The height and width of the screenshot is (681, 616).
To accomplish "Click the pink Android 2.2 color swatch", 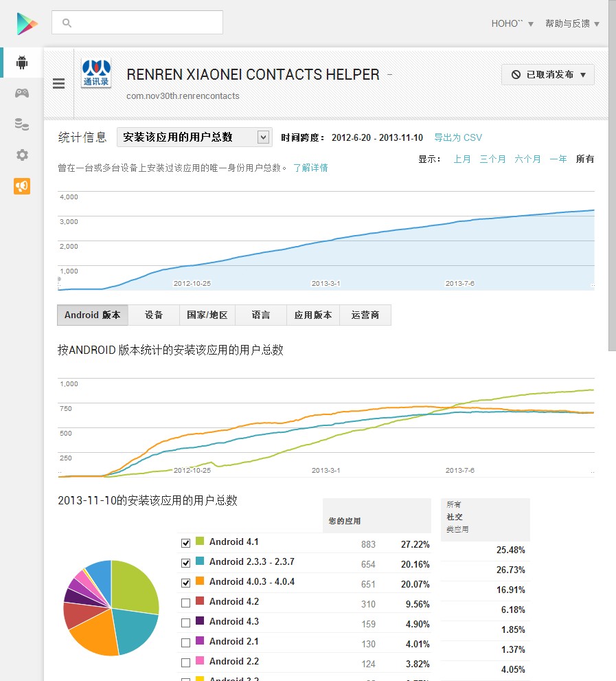I will pos(200,660).
